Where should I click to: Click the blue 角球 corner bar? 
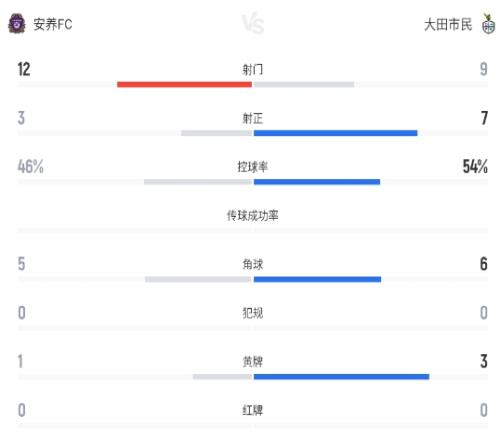pyautogui.click(x=317, y=279)
